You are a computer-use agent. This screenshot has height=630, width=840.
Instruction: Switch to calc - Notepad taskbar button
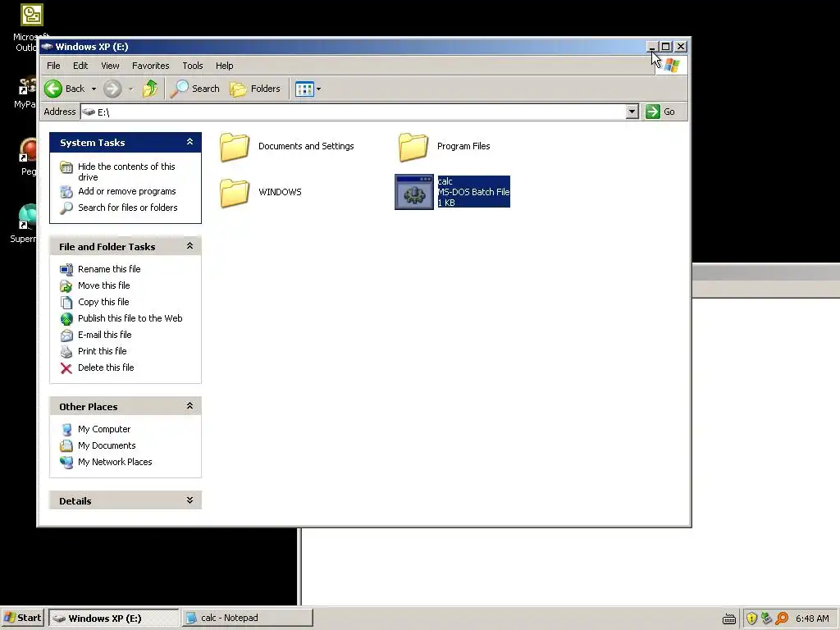(248, 618)
